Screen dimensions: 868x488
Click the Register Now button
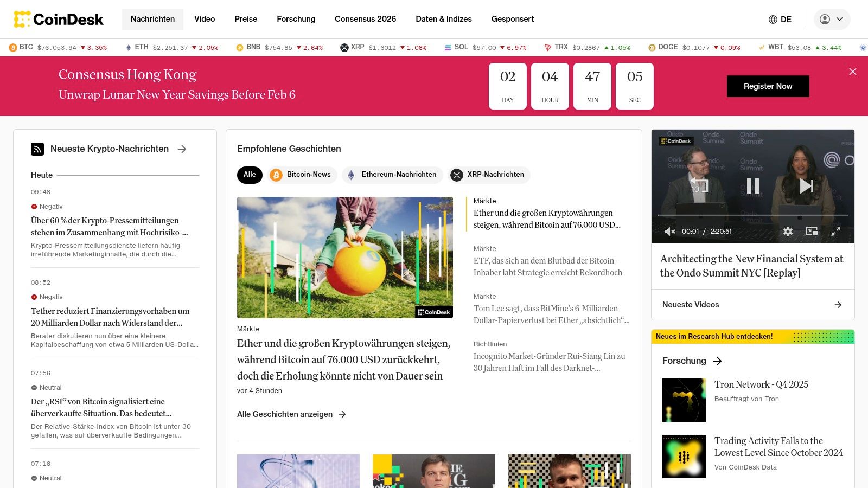pos(768,86)
